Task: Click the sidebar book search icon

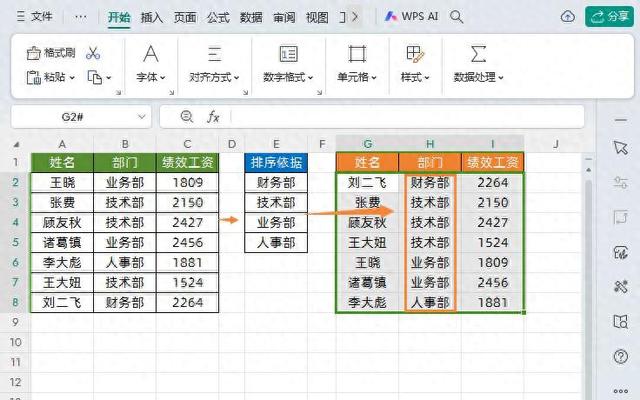Action: click(620, 322)
